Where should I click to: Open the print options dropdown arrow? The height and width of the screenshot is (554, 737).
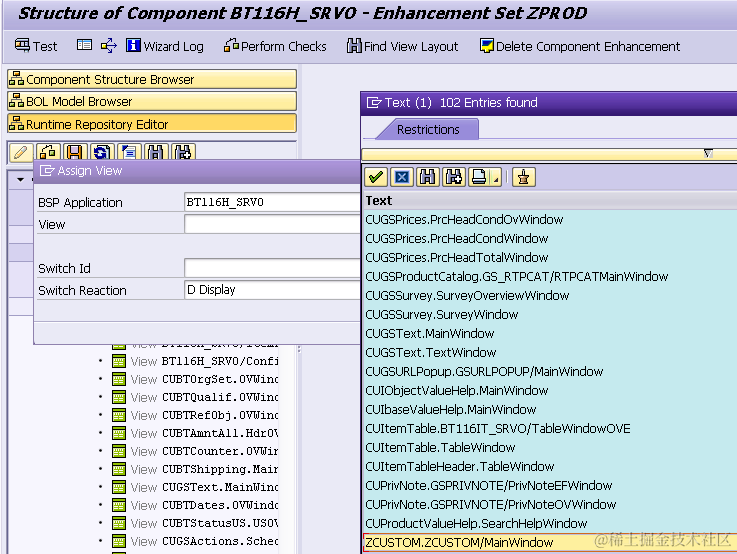tap(496, 178)
